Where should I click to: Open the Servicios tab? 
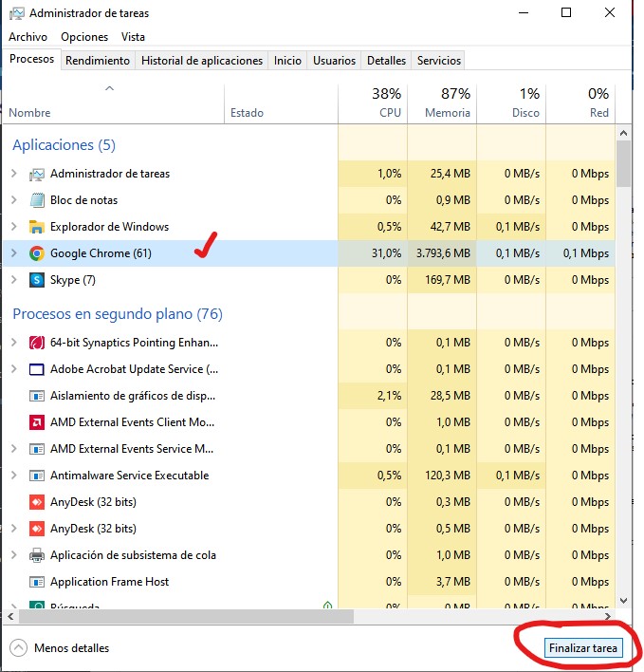pos(438,61)
